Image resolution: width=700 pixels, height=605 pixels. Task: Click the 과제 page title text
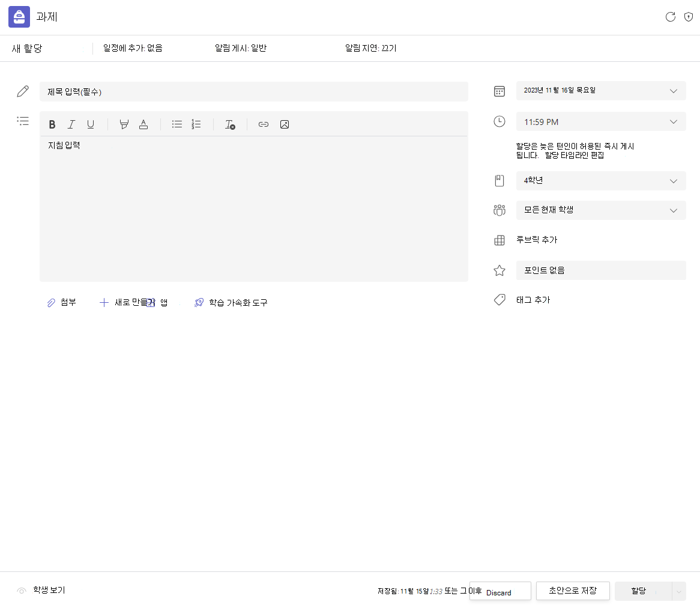pyautogui.click(x=47, y=17)
